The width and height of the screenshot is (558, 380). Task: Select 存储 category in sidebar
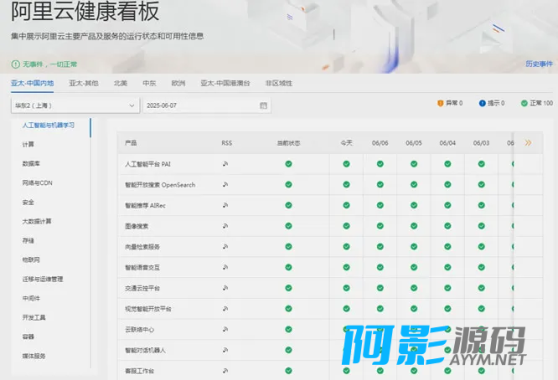tap(28, 241)
